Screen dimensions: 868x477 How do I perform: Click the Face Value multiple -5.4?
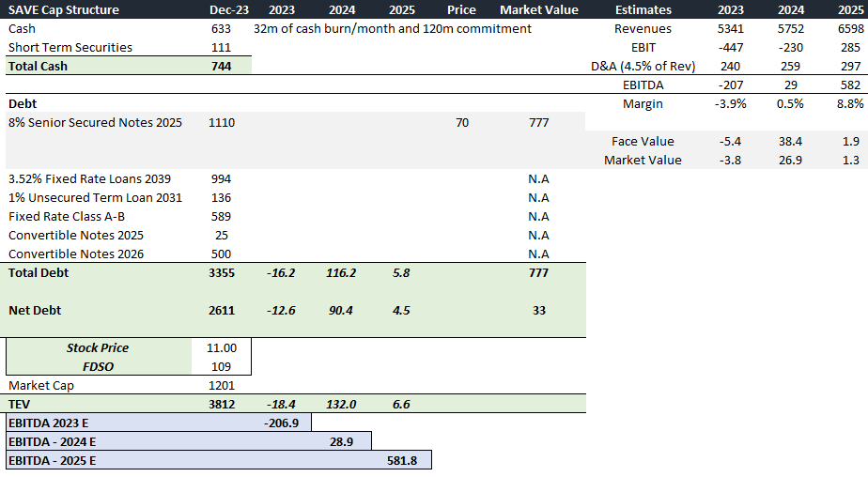tap(730, 142)
